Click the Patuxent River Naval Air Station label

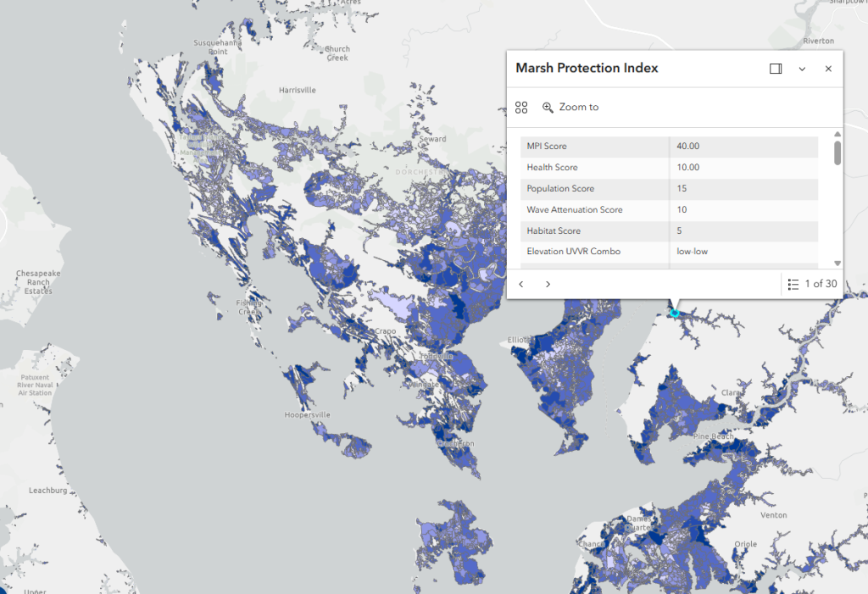35,386
